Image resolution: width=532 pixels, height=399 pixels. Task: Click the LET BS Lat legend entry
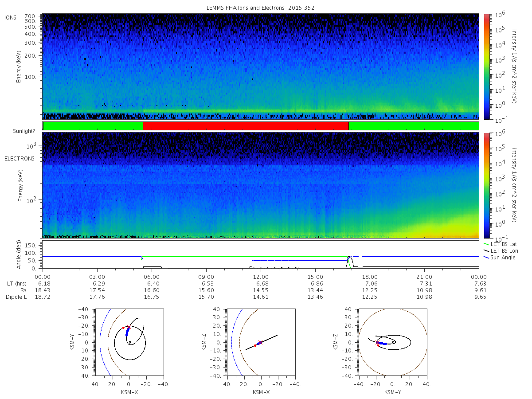click(x=500, y=244)
